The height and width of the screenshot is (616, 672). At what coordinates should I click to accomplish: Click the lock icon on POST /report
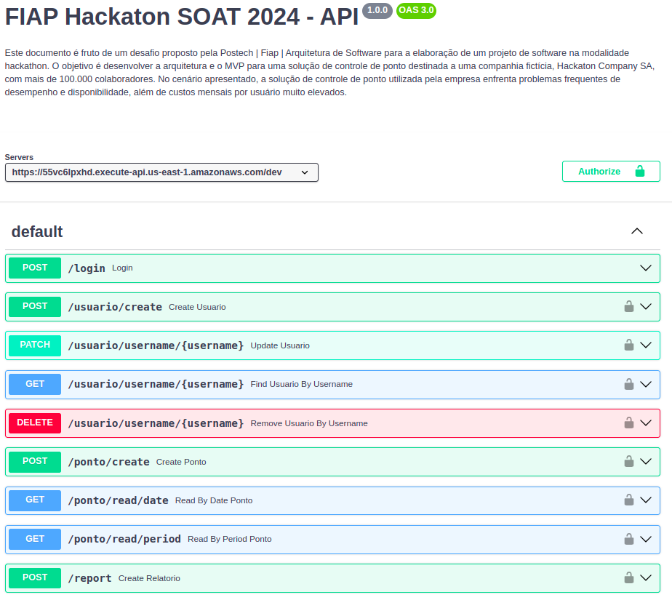[x=628, y=577]
